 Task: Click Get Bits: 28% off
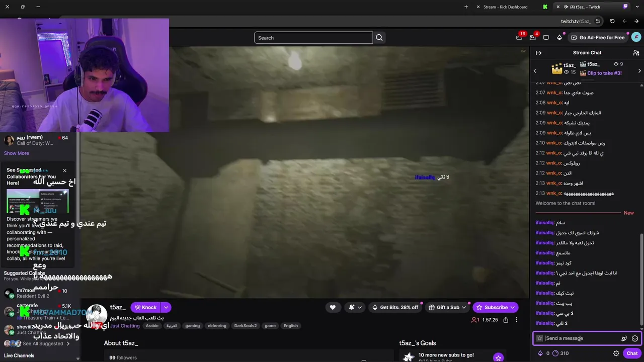tap(395, 307)
